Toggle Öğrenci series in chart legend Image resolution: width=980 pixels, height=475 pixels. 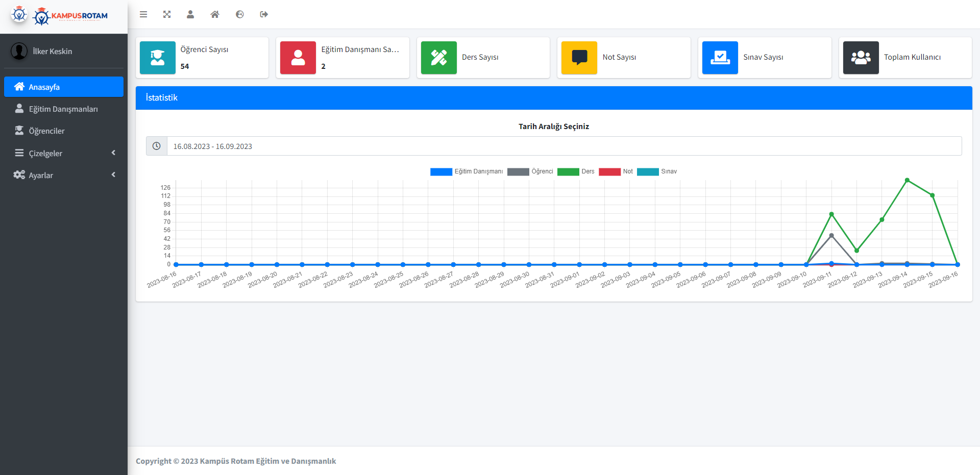pyautogui.click(x=530, y=171)
